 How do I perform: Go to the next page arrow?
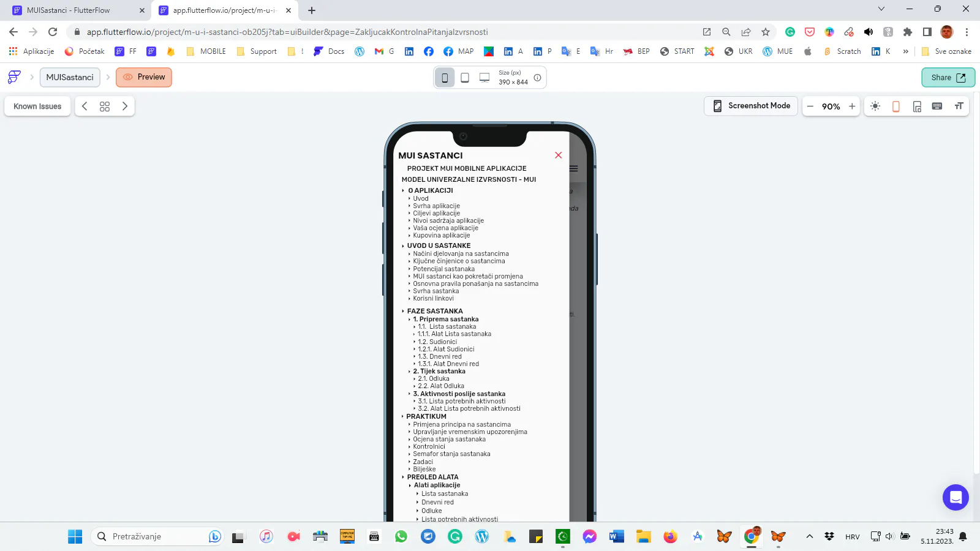click(125, 107)
